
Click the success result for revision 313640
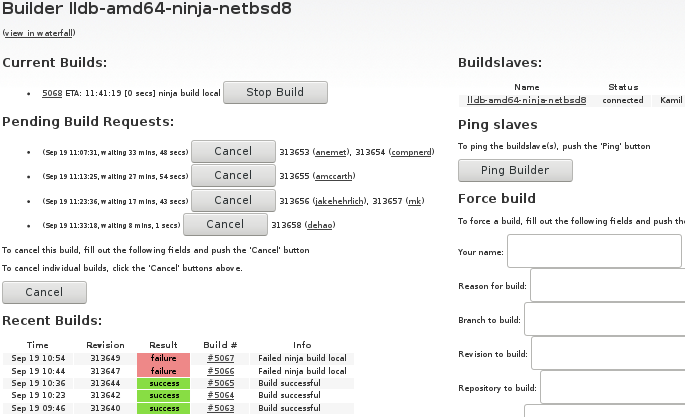point(163,408)
